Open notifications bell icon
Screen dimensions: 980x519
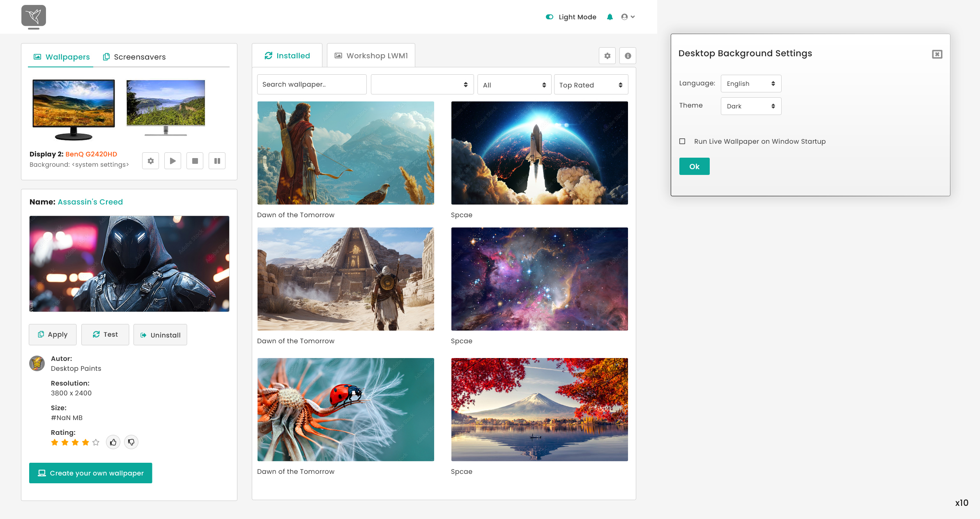[x=610, y=17]
